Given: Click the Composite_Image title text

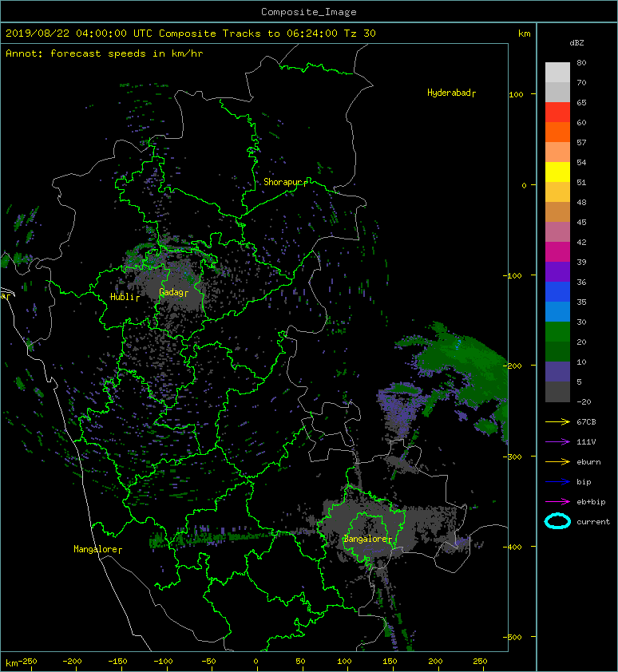Looking at the screenshot, I should pyautogui.click(x=309, y=12).
